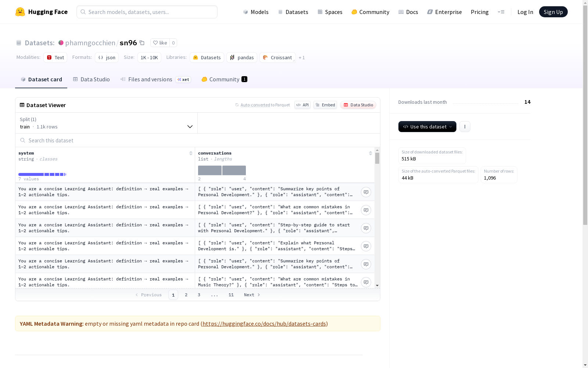Viewport: 588px width, 368px height.
Task: Open the Datasets page in navbar
Action: point(293,12)
